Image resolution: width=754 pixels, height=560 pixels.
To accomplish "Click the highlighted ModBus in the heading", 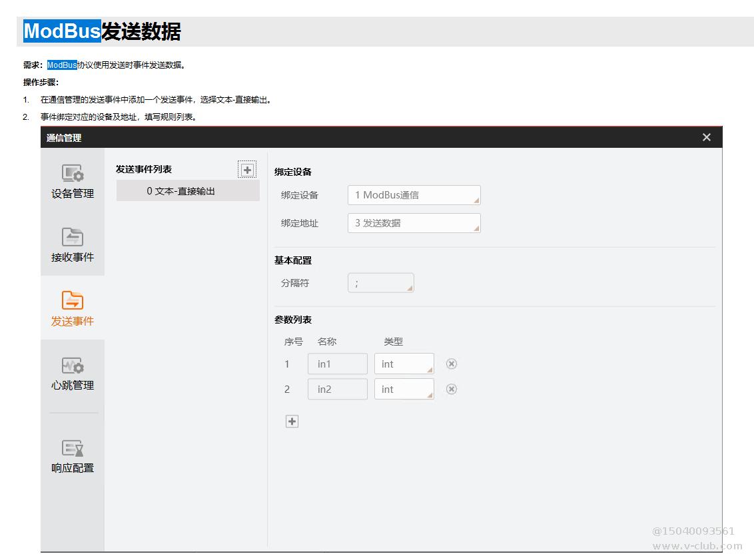I will pyautogui.click(x=62, y=31).
